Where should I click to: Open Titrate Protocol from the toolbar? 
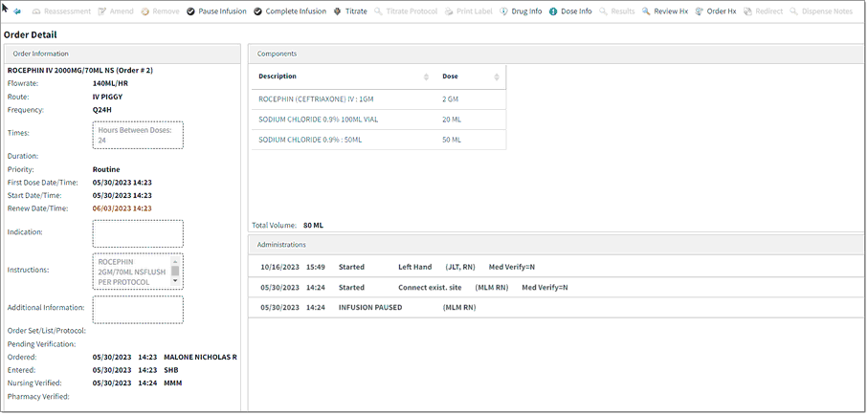point(406,11)
